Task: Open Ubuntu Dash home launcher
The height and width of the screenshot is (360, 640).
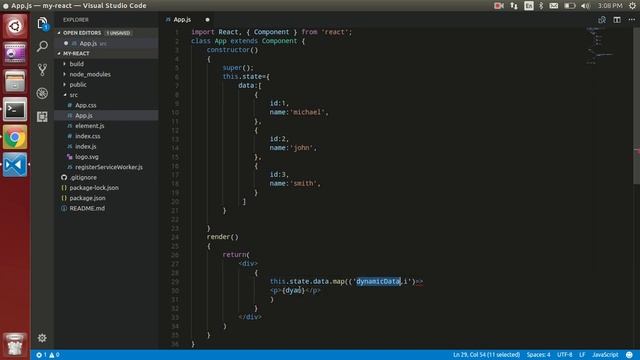Action: tap(15, 27)
